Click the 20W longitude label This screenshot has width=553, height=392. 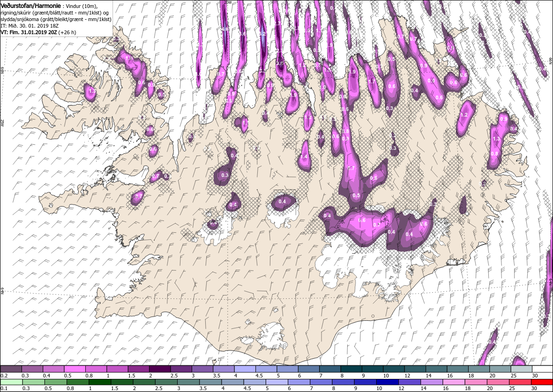[227, 2]
